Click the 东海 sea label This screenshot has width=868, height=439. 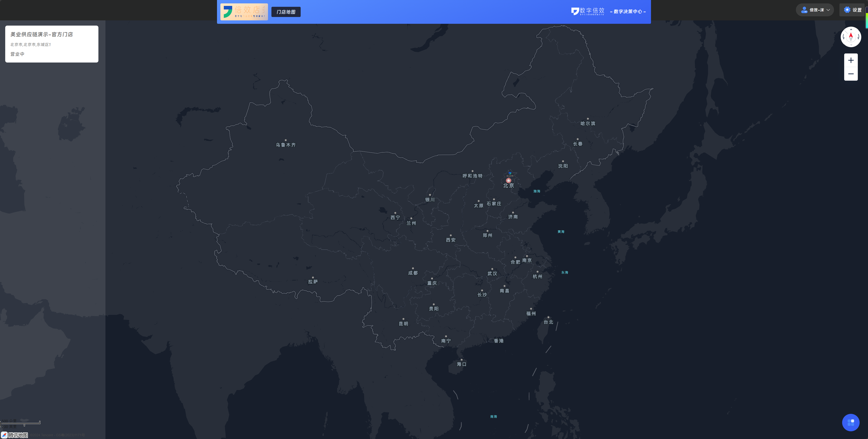click(x=565, y=272)
